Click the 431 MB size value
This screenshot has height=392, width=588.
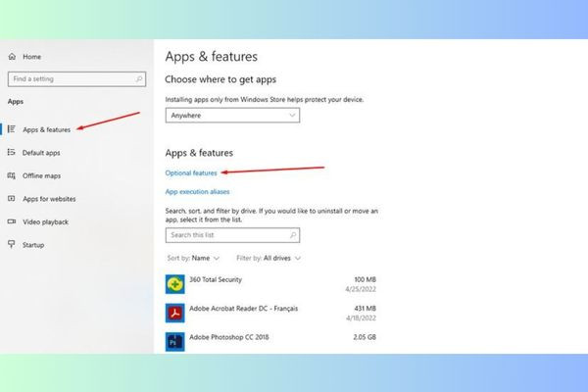click(x=365, y=309)
